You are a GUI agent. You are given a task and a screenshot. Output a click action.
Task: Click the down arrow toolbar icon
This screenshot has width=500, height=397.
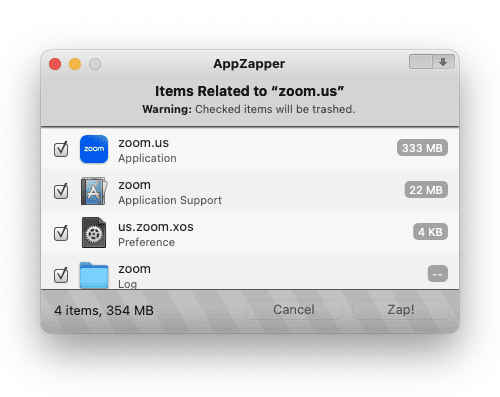443,62
